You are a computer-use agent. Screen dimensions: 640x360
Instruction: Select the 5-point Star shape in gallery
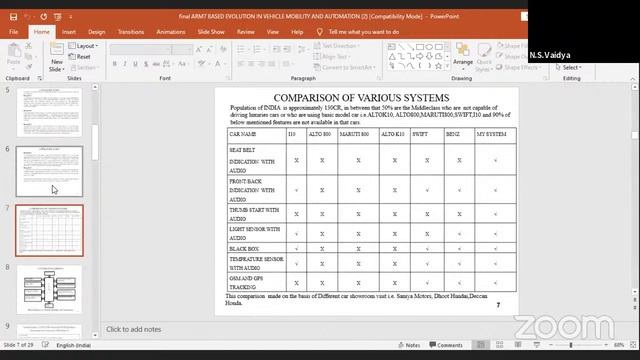coord(438,66)
